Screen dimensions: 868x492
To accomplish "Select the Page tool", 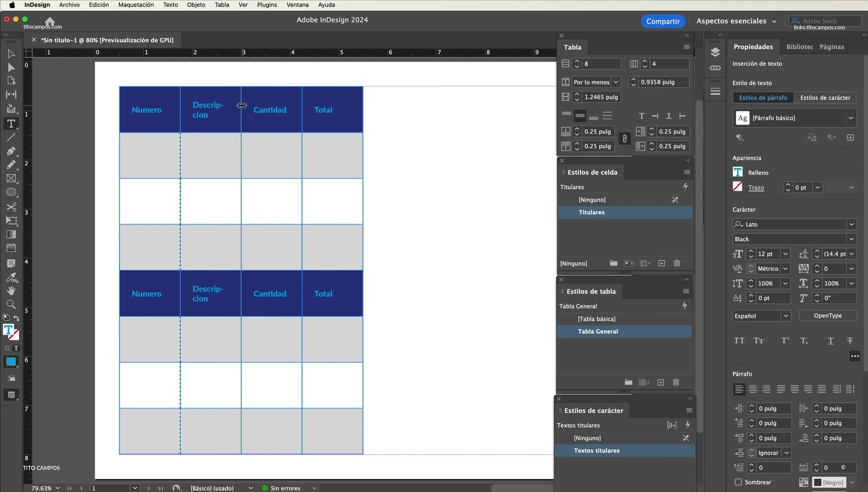I will point(11,81).
